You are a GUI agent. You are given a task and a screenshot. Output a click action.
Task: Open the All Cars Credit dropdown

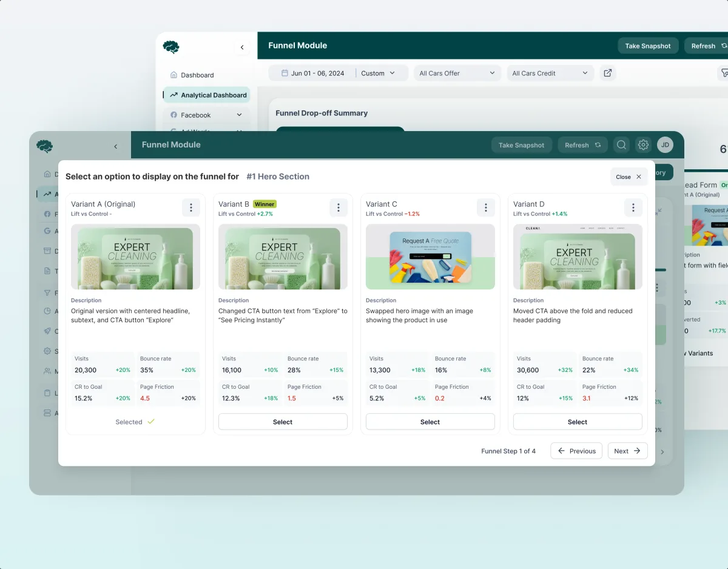(550, 73)
